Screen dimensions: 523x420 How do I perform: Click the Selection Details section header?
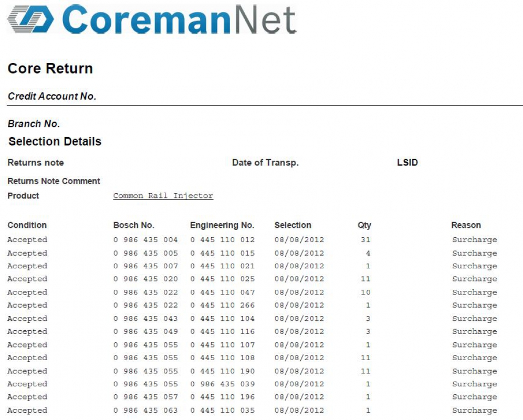tap(54, 141)
